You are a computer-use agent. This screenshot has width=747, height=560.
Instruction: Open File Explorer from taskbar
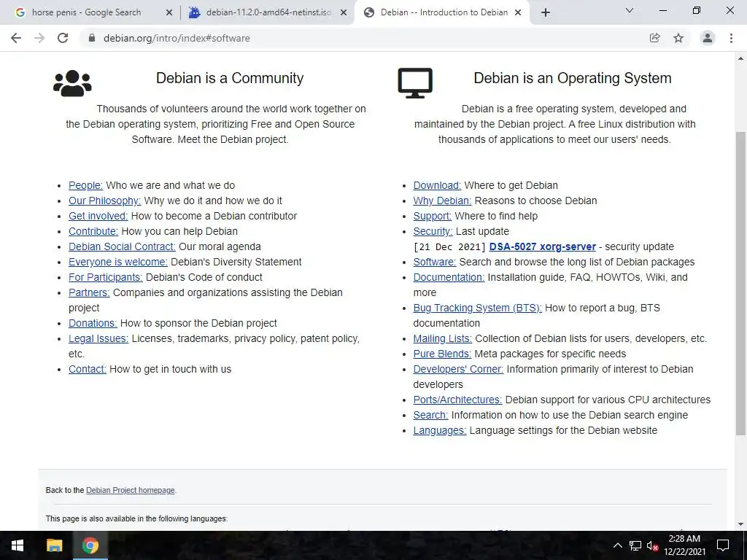(x=54, y=545)
